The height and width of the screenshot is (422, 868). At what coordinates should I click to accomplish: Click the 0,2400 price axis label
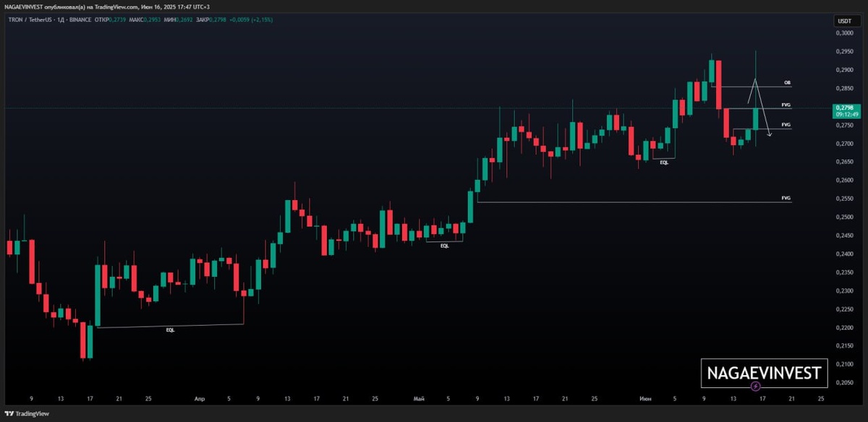pos(843,254)
